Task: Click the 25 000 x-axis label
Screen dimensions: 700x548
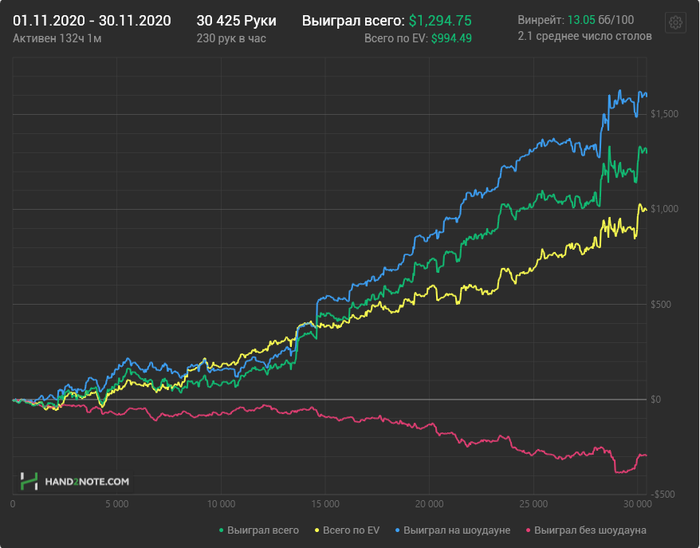Action: (533, 504)
